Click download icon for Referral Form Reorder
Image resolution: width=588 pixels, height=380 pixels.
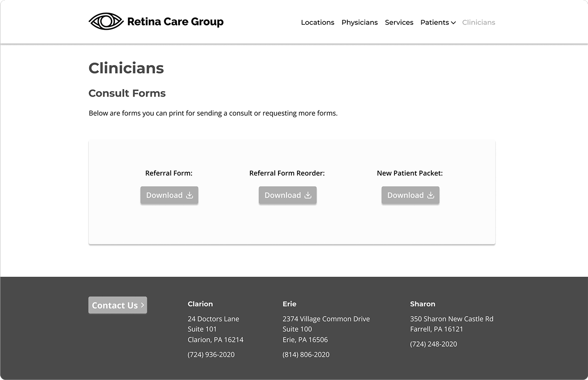click(x=308, y=195)
